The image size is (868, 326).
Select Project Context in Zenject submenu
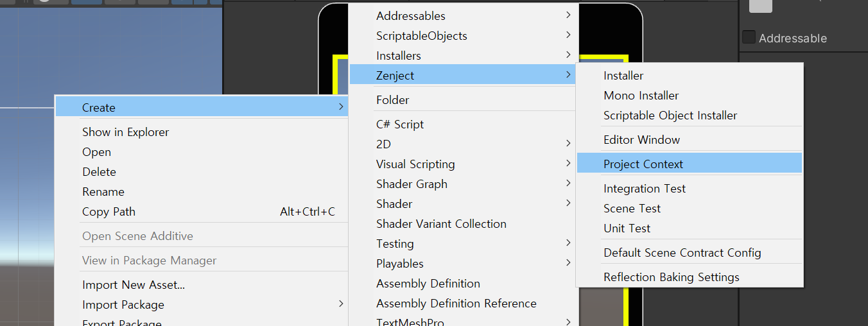coord(643,164)
